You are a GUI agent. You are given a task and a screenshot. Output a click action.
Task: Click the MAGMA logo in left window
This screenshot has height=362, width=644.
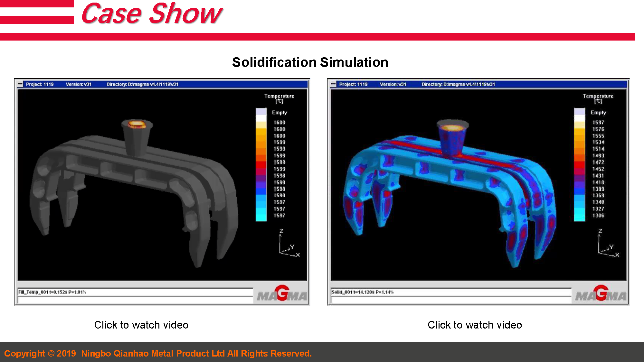coord(282,293)
